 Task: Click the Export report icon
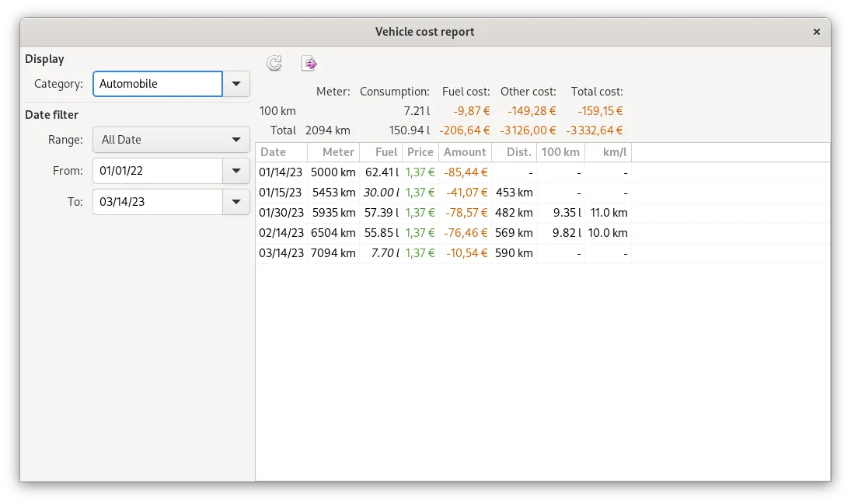(x=309, y=64)
